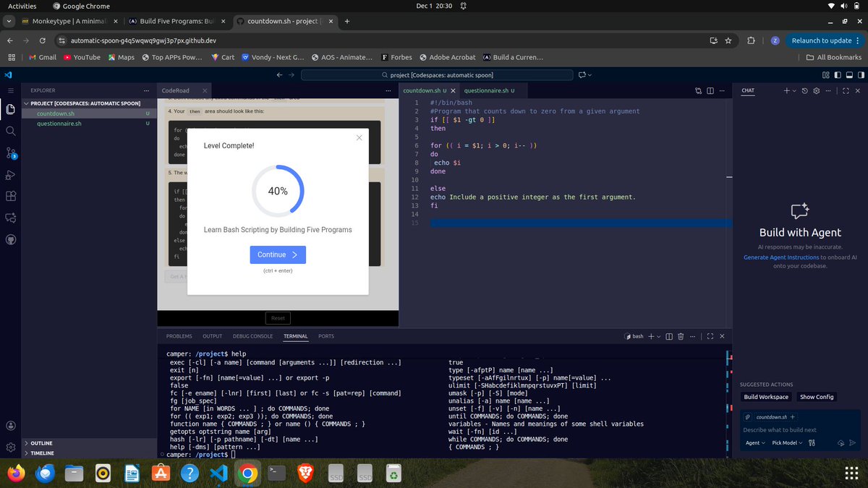Viewport: 868px width, 488px height.
Task: Attach context with paperclip icon
Action: pos(748,417)
